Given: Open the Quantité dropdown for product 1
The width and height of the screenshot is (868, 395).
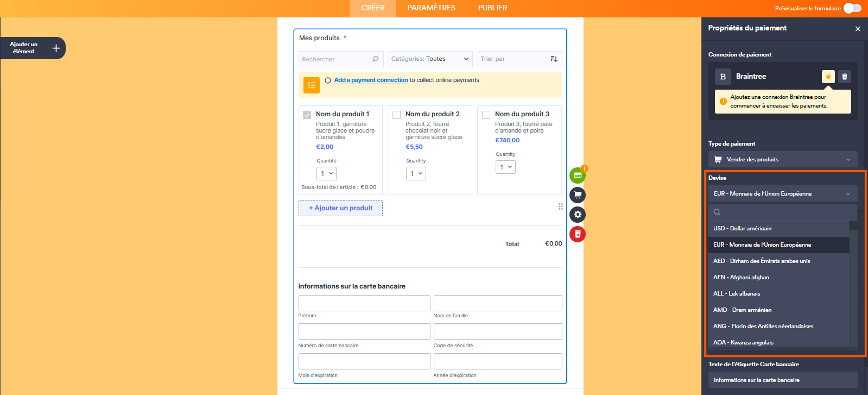Looking at the screenshot, I should (326, 173).
